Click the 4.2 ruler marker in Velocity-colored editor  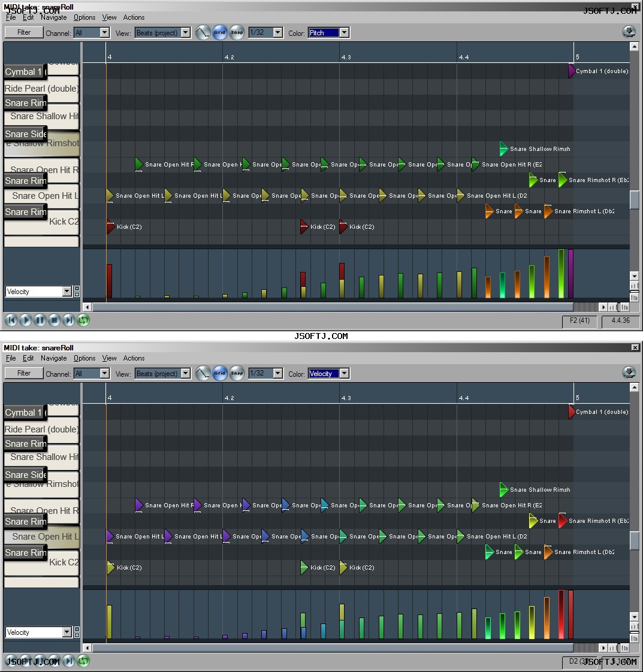tap(230, 398)
